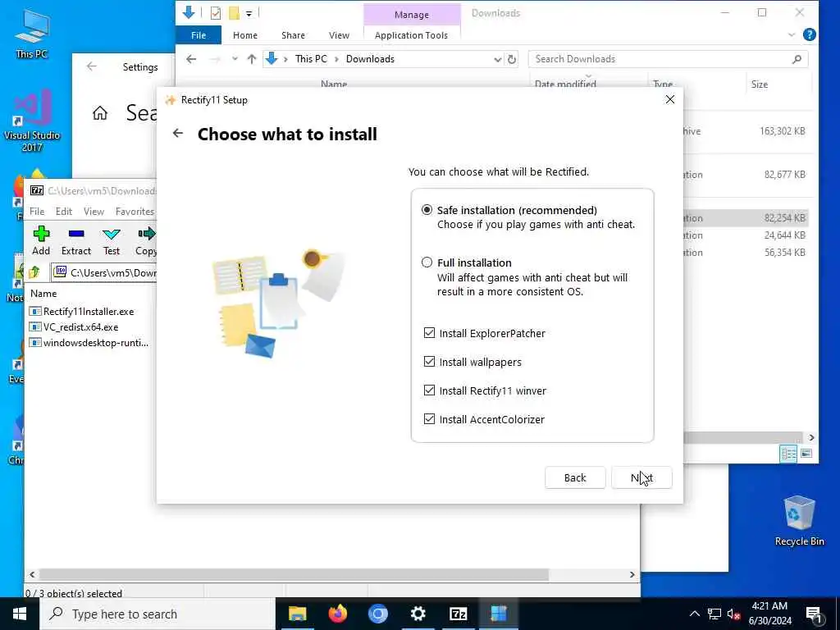Image resolution: width=840 pixels, height=630 pixels.
Task: Click Quick Access properties checkmark icon
Action: (216, 13)
